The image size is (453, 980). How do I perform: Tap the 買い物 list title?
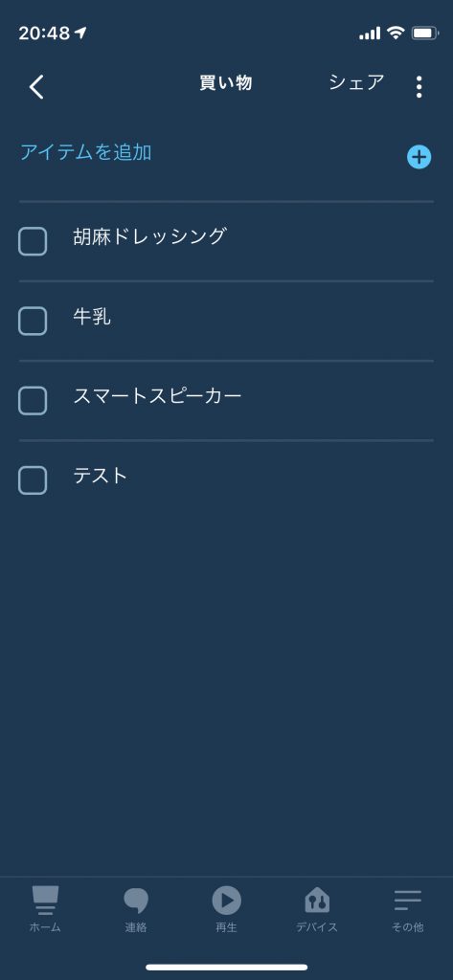coord(226,83)
